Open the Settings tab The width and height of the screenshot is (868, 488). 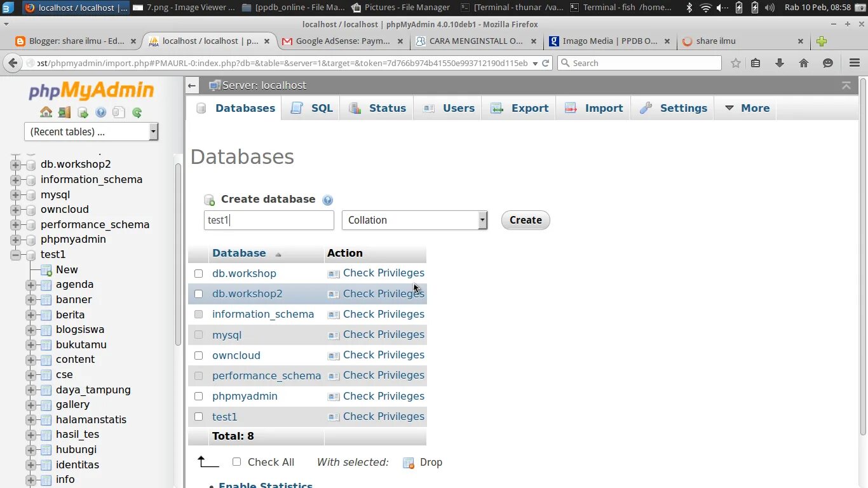point(673,108)
